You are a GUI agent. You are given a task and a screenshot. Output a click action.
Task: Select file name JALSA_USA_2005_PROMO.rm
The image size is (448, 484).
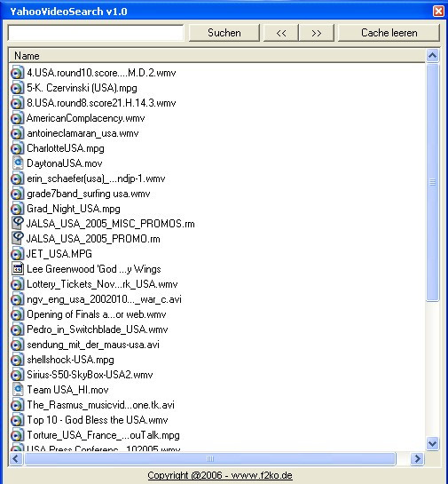click(93, 239)
